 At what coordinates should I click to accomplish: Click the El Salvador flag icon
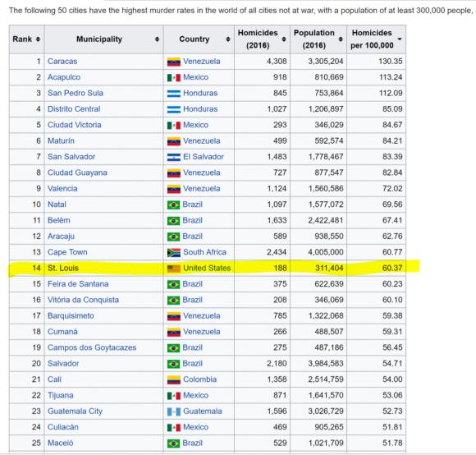click(x=174, y=157)
